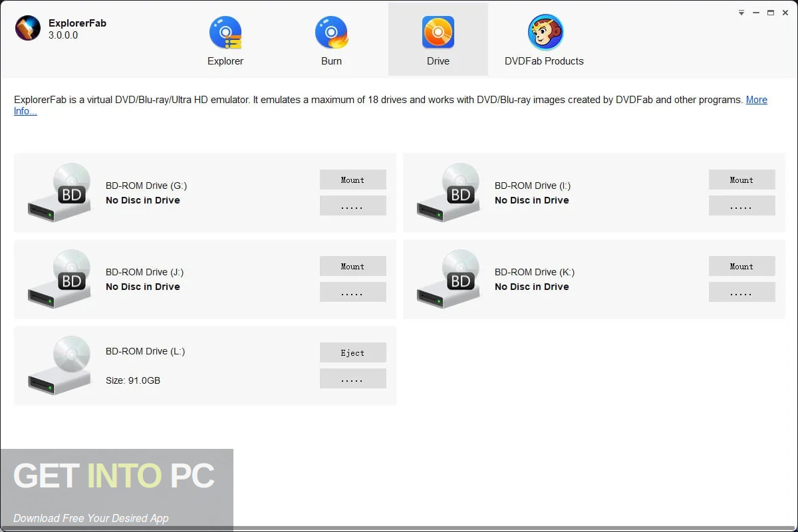Click the 'ExplorerFab' title text
The image size is (798, 532).
[x=77, y=23]
